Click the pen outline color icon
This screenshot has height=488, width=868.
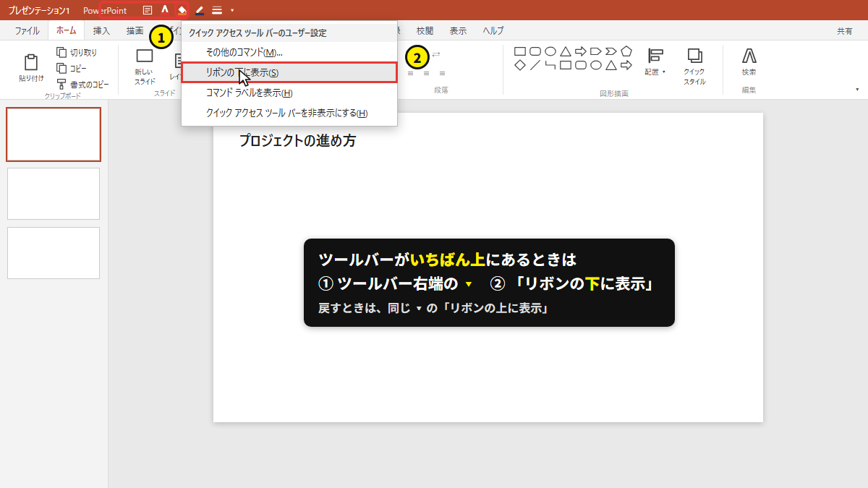(200, 10)
